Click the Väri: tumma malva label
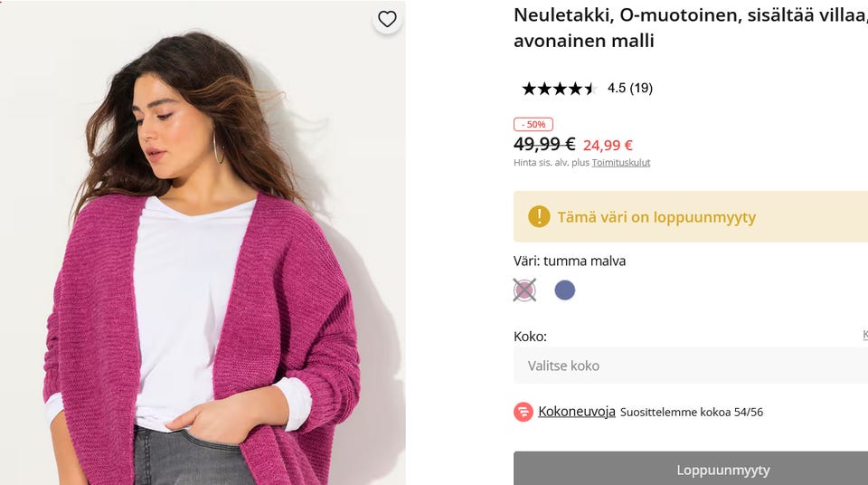Viewport: 868px width, 485px height. point(570,261)
